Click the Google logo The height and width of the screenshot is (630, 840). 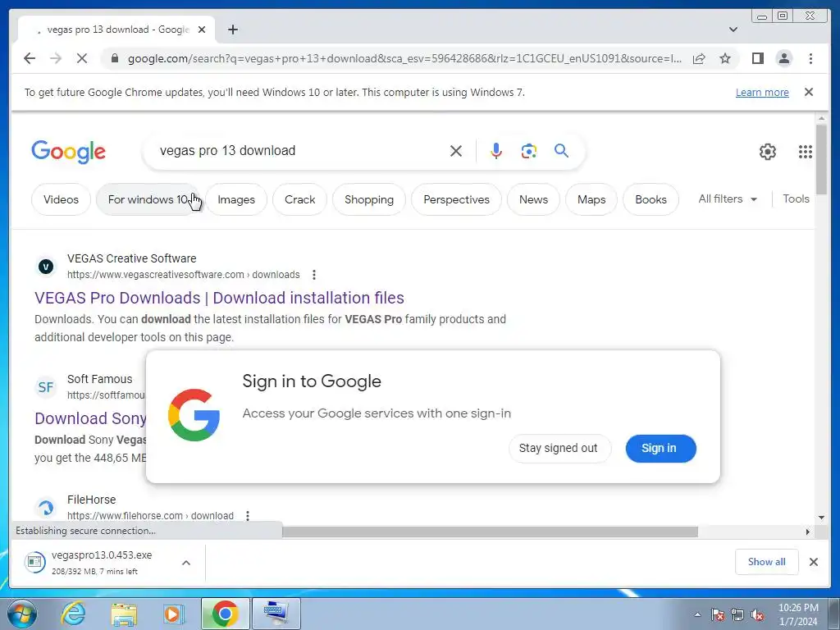click(69, 152)
